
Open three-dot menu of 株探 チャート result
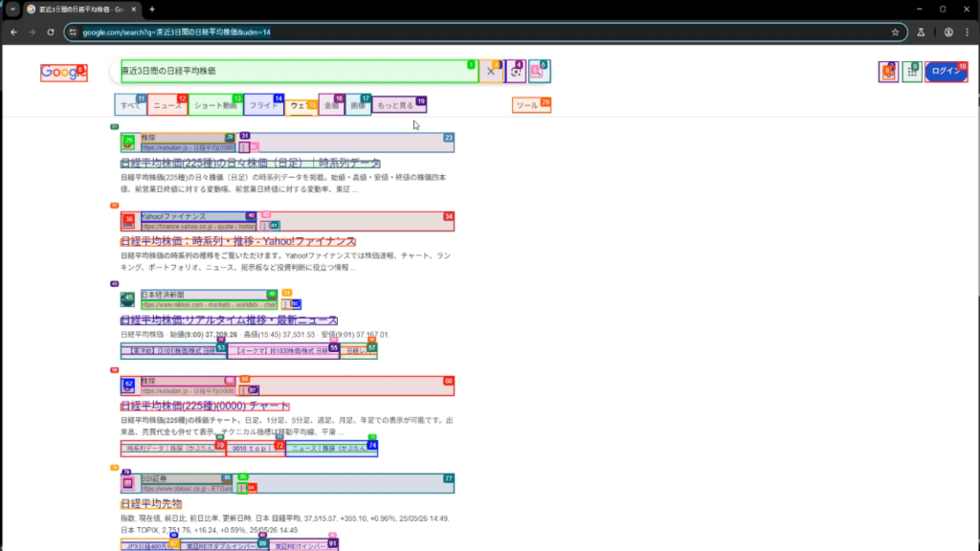tap(244, 390)
